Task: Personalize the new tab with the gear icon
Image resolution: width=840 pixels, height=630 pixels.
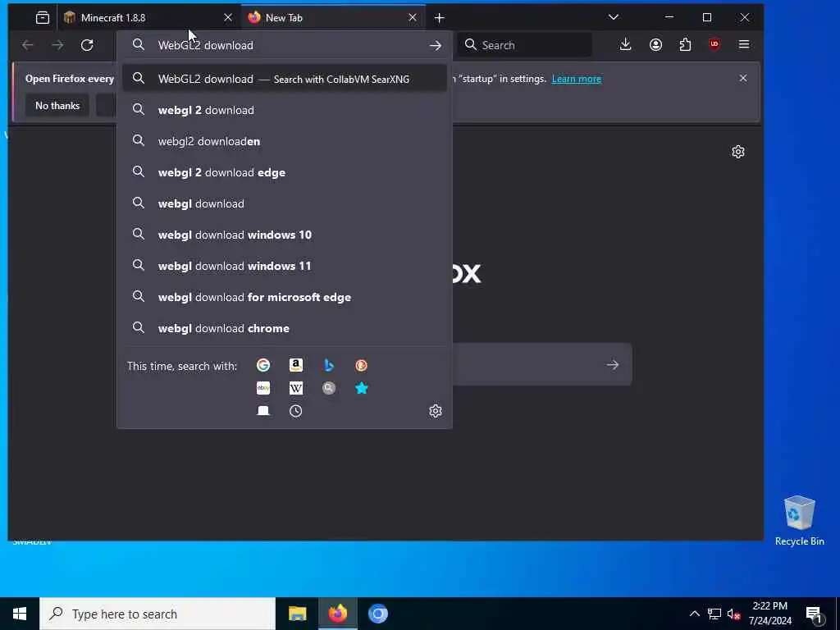Action: tap(738, 152)
